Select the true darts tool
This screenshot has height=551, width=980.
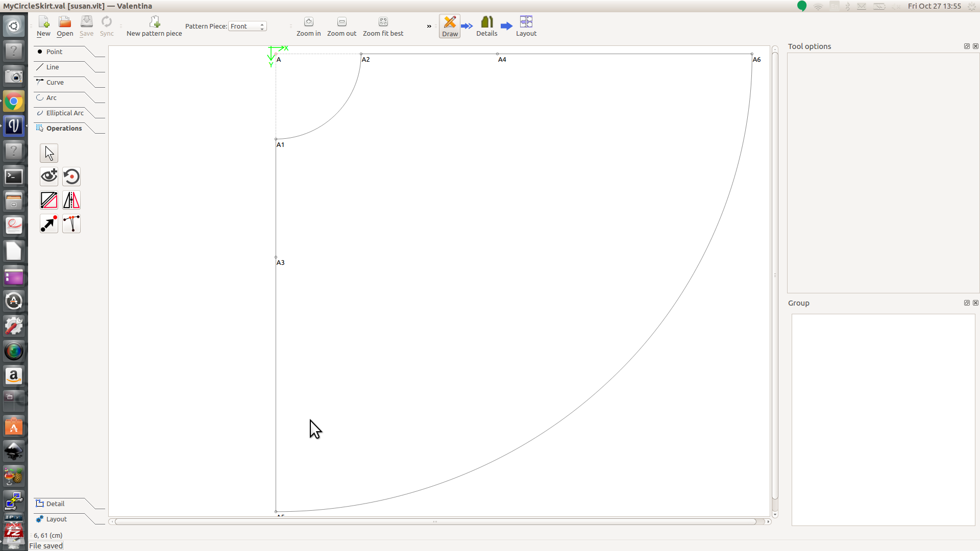tap(71, 223)
